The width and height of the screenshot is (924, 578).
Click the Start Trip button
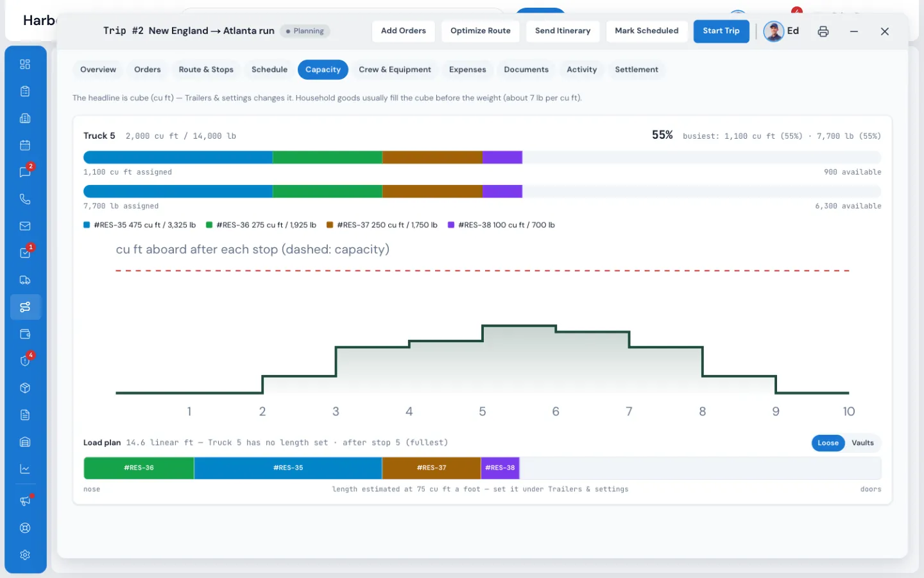coord(721,31)
